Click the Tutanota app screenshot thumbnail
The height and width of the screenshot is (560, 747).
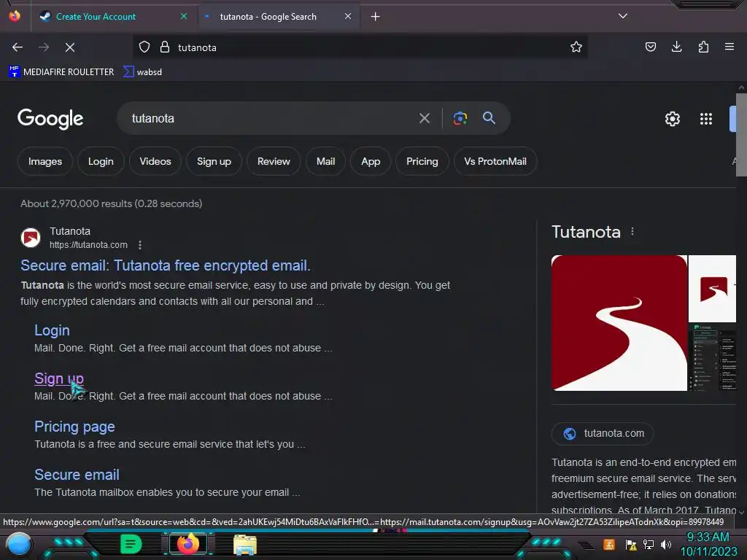[x=713, y=357]
